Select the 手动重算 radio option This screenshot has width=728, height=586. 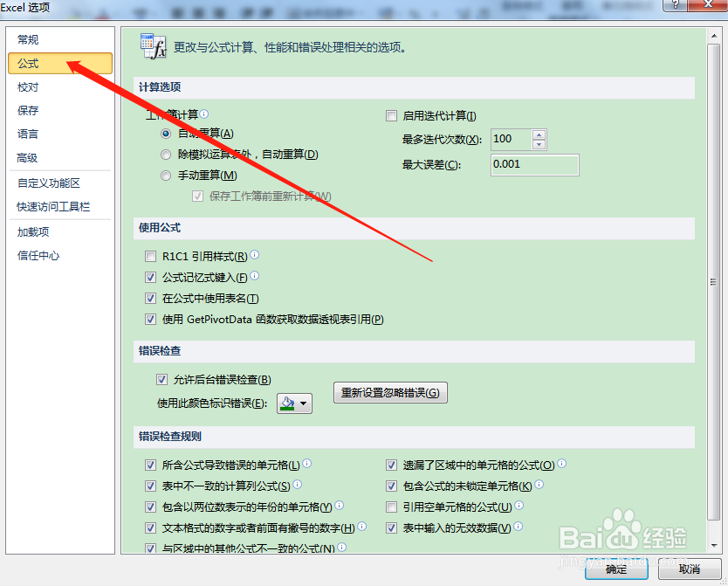[166, 175]
